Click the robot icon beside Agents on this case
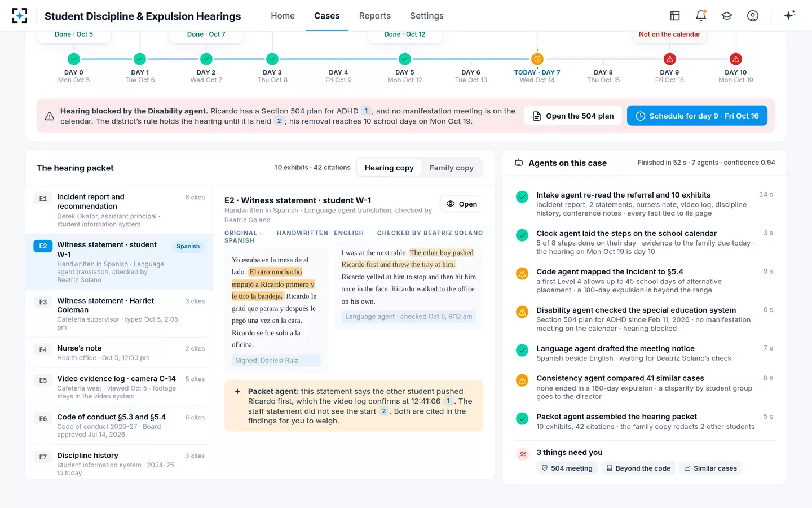The width and height of the screenshot is (812, 508). tap(519, 163)
